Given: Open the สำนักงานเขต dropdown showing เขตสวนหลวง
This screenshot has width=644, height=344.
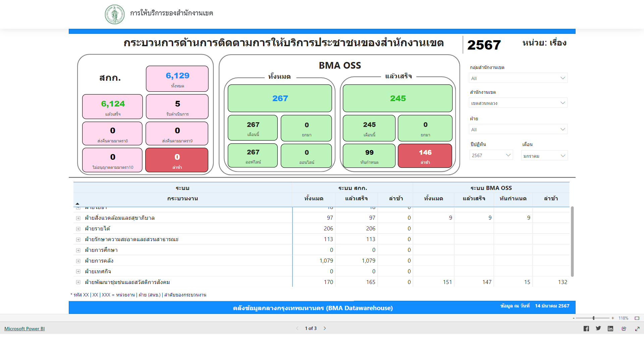Looking at the screenshot, I should 518,103.
